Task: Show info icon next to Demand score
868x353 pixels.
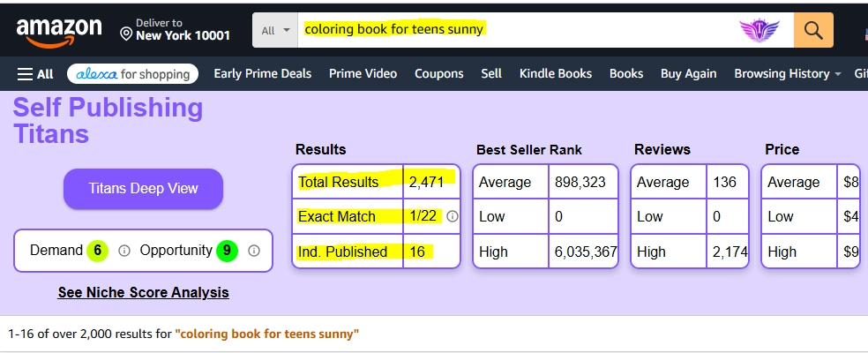Action: 124,251
